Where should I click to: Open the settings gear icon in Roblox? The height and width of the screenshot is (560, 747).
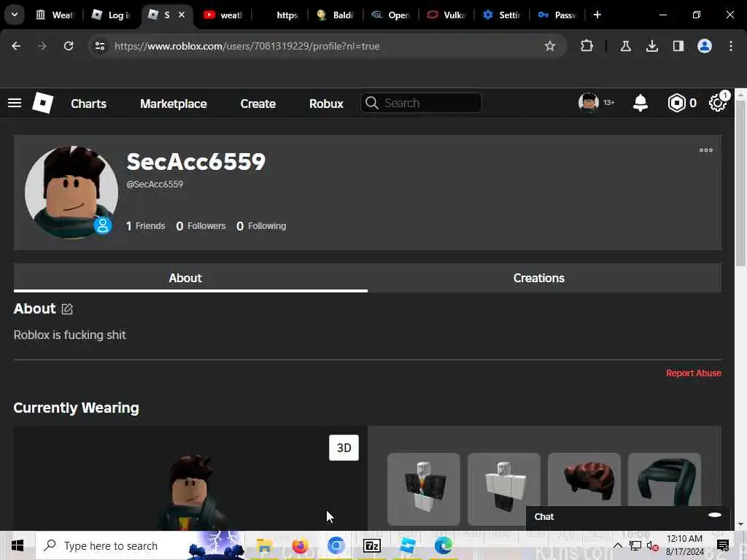[718, 103]
